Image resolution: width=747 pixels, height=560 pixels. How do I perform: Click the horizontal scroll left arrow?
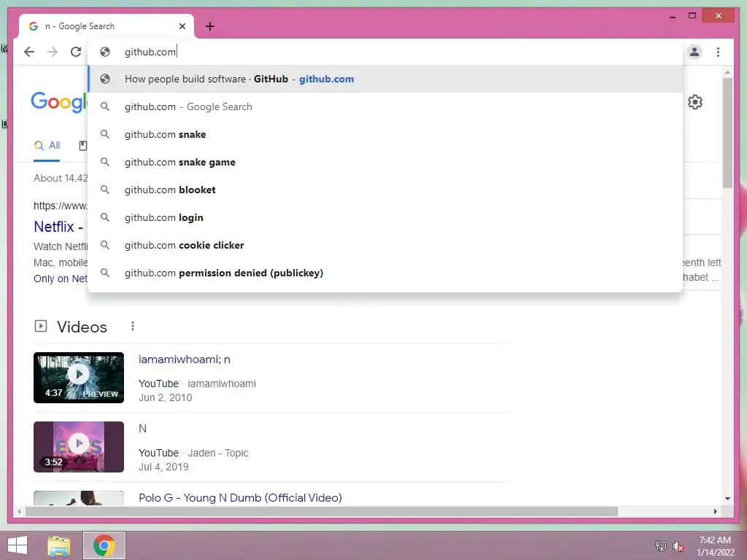19,511
